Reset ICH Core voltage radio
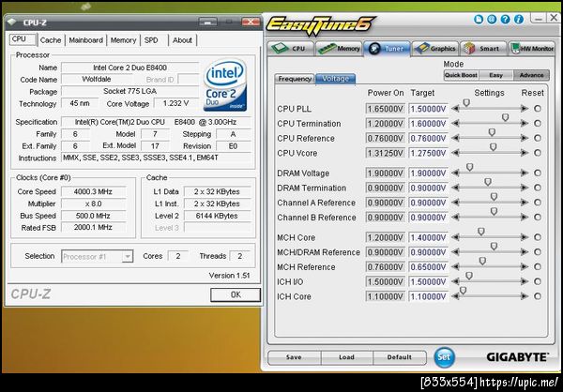Viewport: 563px width, 392px height. tap(538, 296)
